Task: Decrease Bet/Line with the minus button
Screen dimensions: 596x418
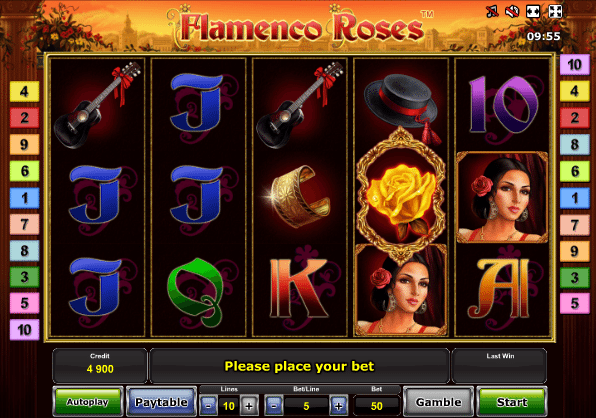Action: (x=274, y=406)
